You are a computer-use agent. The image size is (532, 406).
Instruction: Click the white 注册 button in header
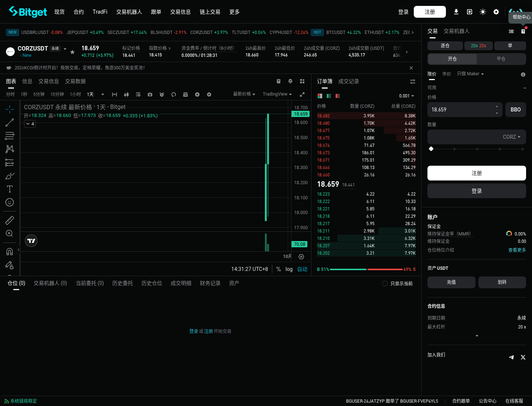tap(430, 12)
